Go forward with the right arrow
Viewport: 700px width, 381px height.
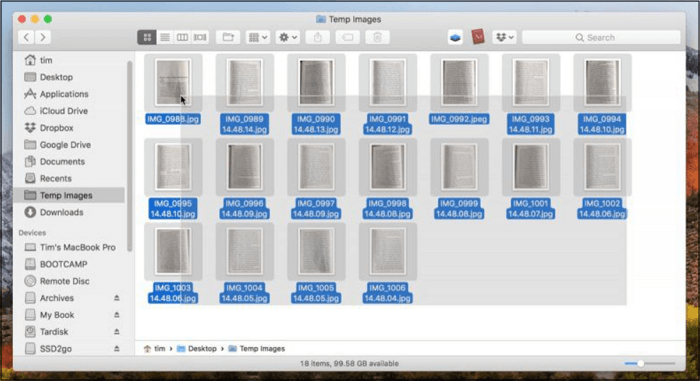[x=43, y=38]
